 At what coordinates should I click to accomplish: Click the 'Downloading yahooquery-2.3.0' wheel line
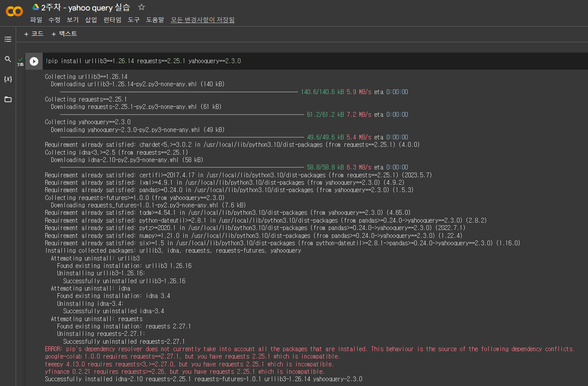coord(138,130)
